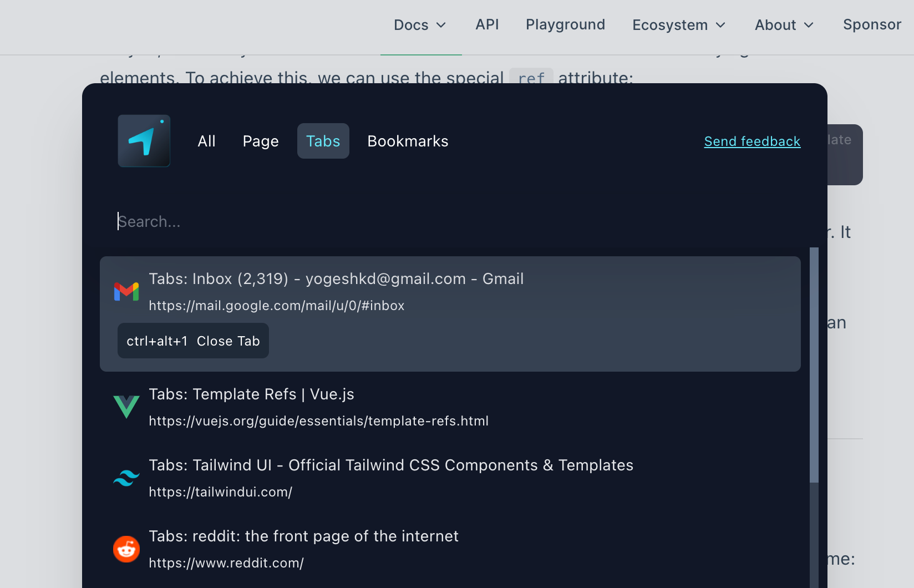Select the active Tabs filter

point(323,141)
